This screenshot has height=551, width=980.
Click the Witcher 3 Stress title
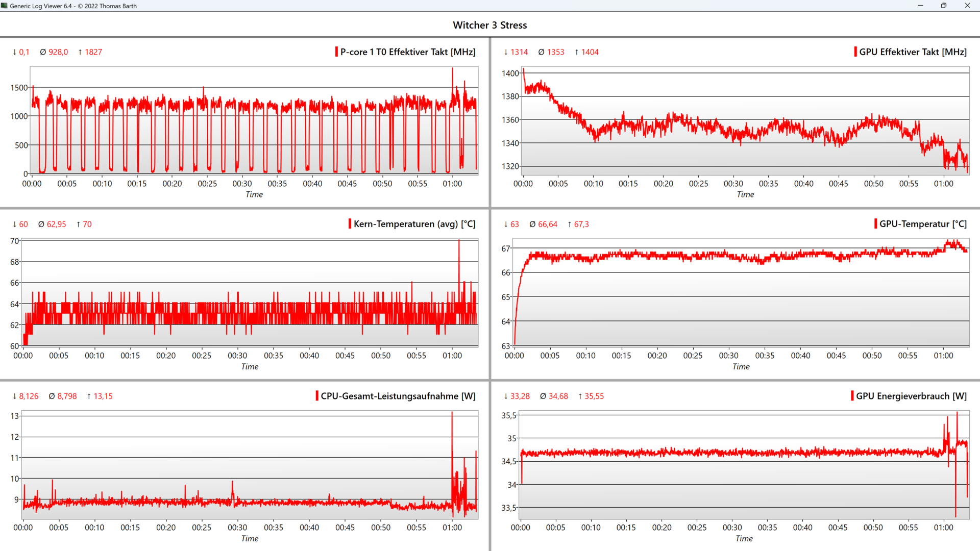[489, 25]
